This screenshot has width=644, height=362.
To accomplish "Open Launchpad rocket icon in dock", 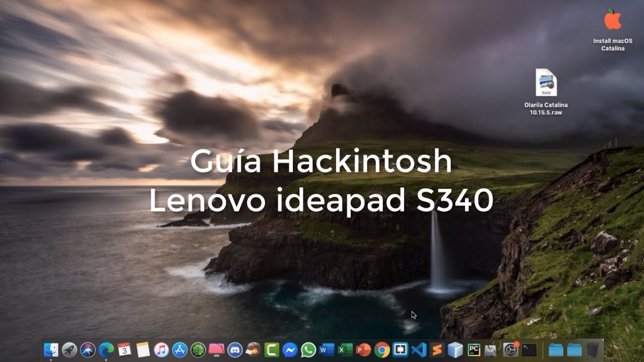I will (x=69, y=349).
